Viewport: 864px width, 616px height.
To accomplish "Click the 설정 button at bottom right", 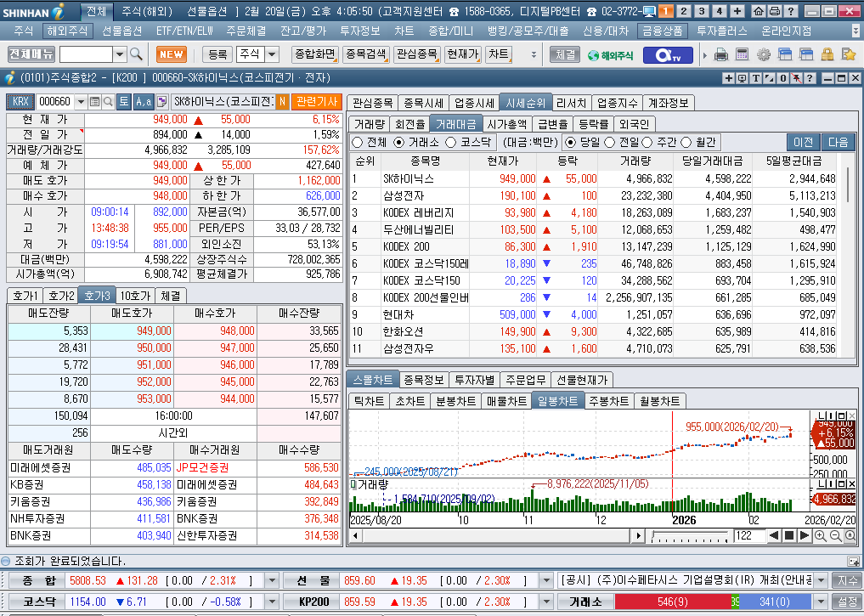I will 848,602.
